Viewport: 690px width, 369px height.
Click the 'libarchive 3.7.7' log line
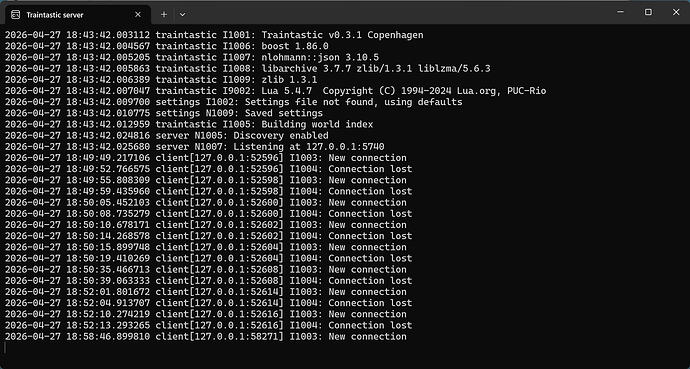248,69
